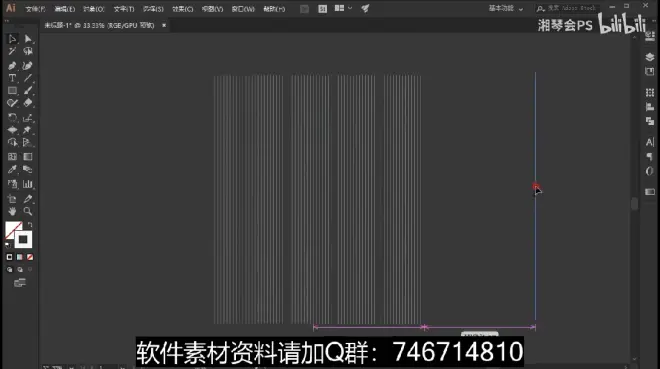Select the Pen tool
Image resolution: width=660 pixels, height=369 pixels.
(12, 66)
